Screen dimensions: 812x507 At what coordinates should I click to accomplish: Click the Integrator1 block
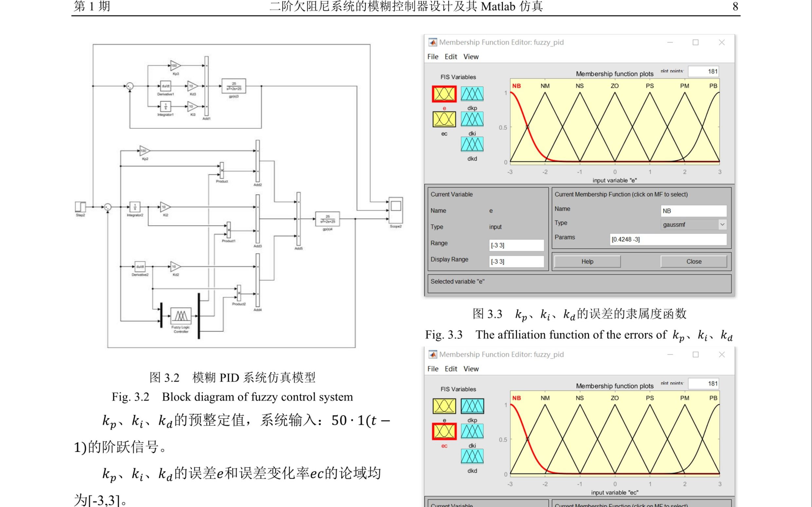click(165, 107)
